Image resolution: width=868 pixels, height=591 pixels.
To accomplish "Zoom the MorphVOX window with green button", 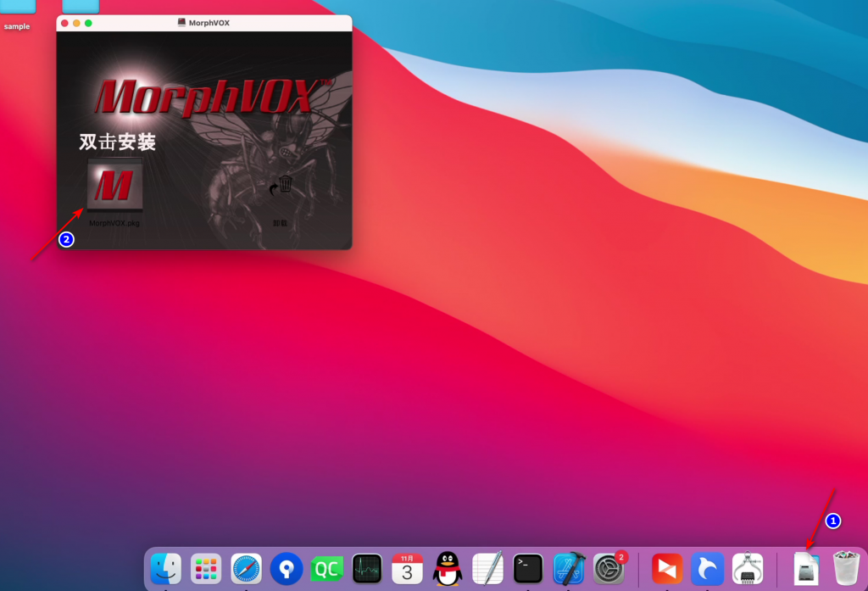I will (x=88, y=23).
